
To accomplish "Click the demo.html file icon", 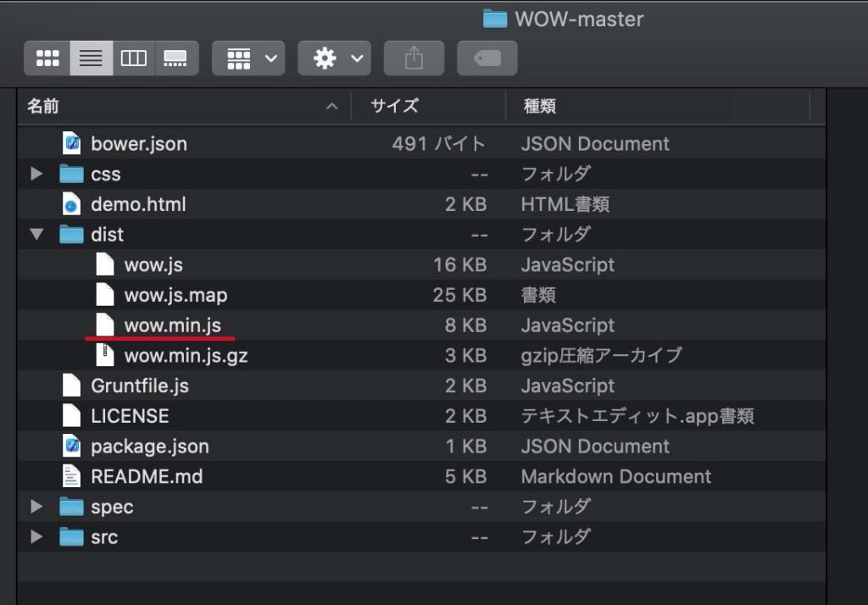I will (x=71, y=203).
